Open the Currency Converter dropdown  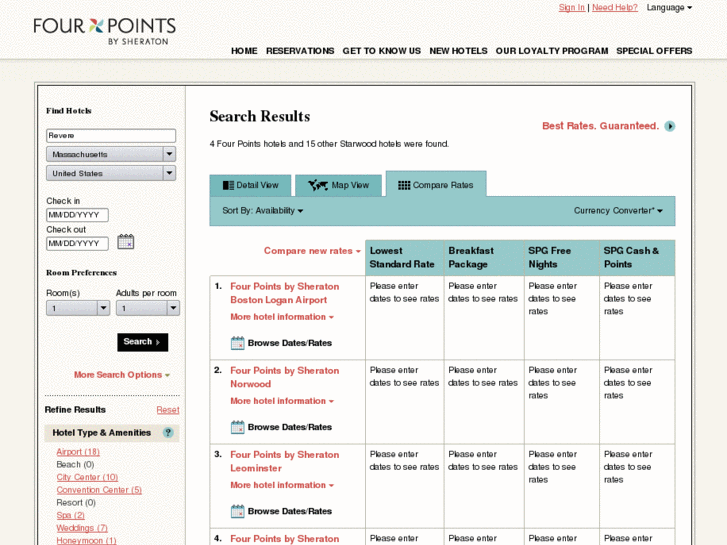pyautogui.click(x=618, y=211)
